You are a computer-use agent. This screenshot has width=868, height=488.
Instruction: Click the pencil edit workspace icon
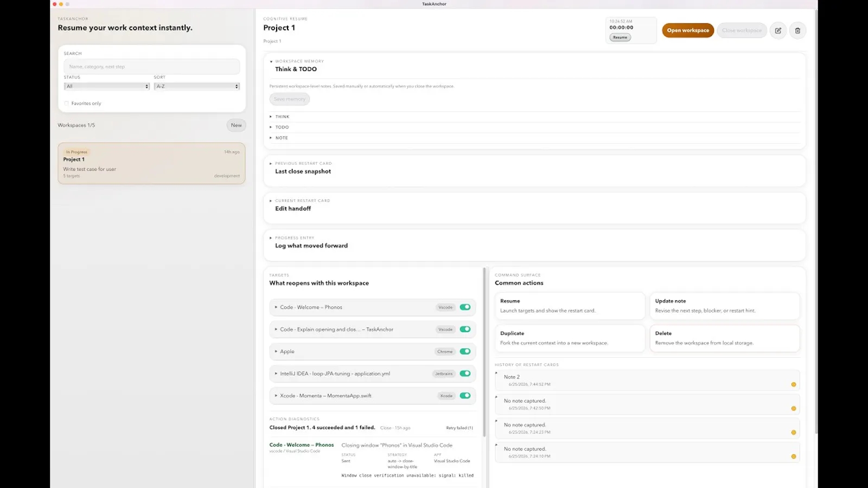click(778, 30)
